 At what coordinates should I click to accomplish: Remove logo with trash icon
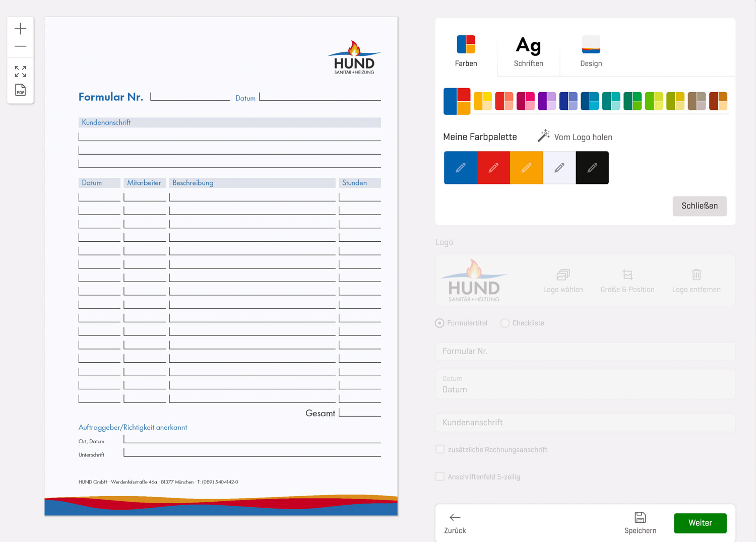tap(696, 275)
